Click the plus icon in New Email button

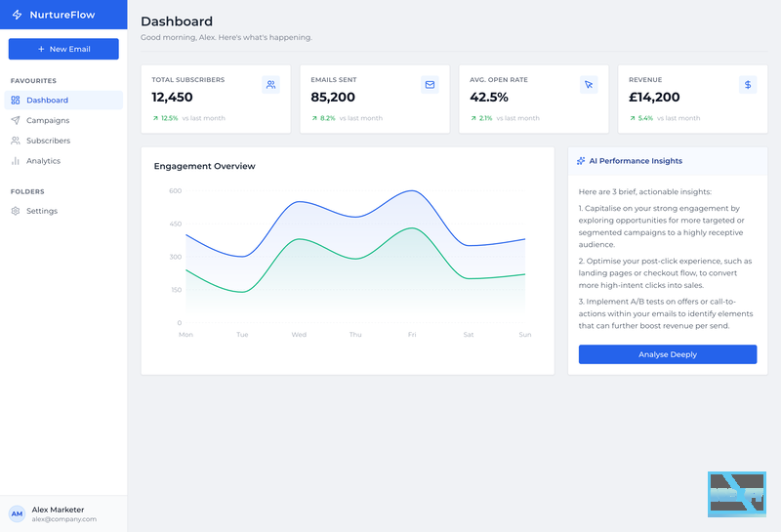point(41,49)
